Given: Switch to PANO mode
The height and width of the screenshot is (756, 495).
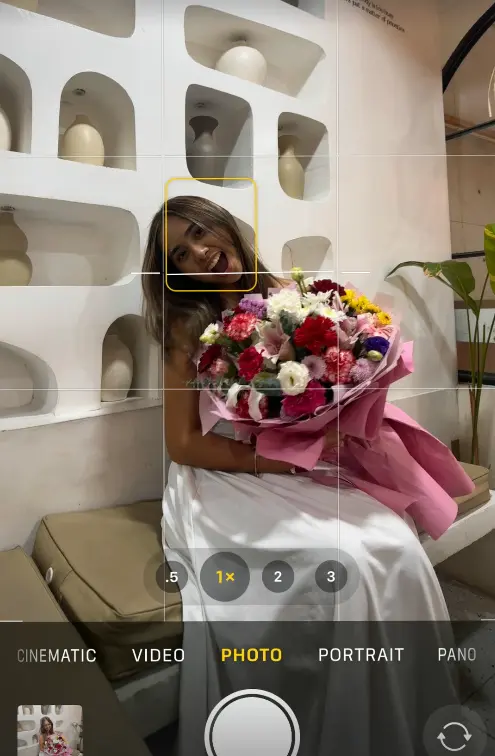Looking at the screenshot, I should tap(457, 655).
